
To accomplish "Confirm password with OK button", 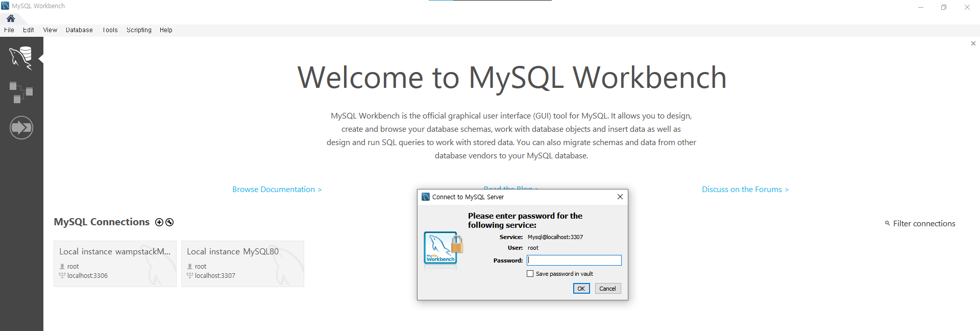I will [x=581, y=289].
